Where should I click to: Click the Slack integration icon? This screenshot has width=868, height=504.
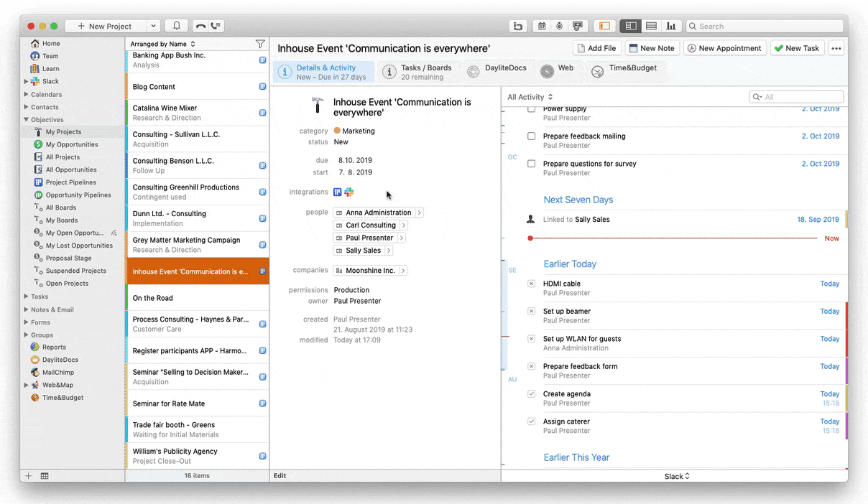click(x=348, y=192)
